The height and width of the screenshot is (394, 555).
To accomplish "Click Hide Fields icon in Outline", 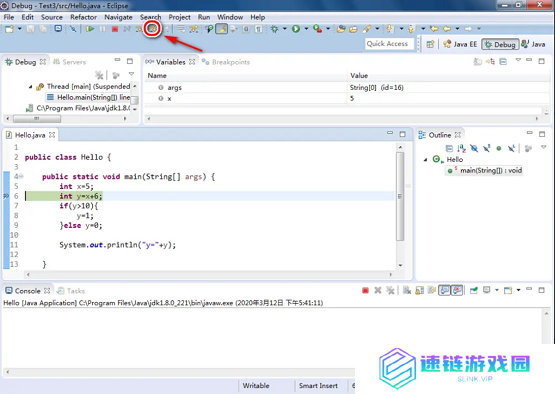I will click(x=474, y=148).
